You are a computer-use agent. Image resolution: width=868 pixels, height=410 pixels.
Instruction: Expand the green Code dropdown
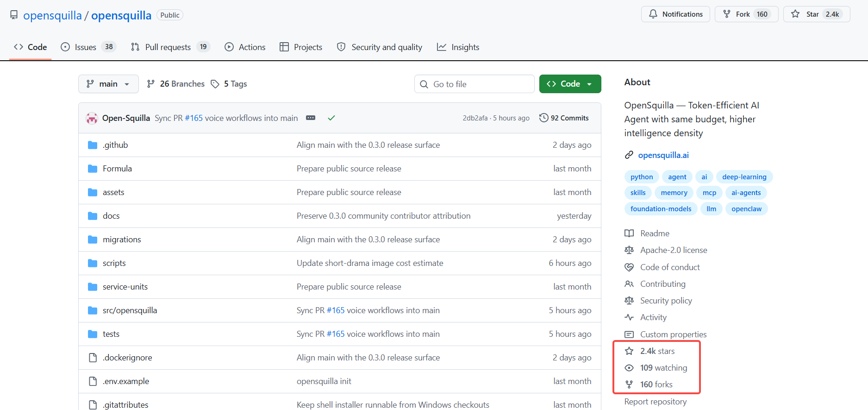[570, 84]
